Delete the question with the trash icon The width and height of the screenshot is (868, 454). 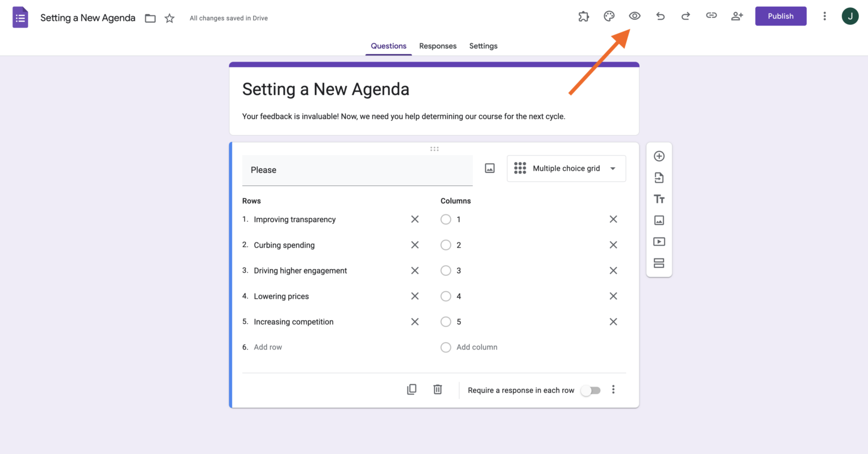[x=437, y=389]
